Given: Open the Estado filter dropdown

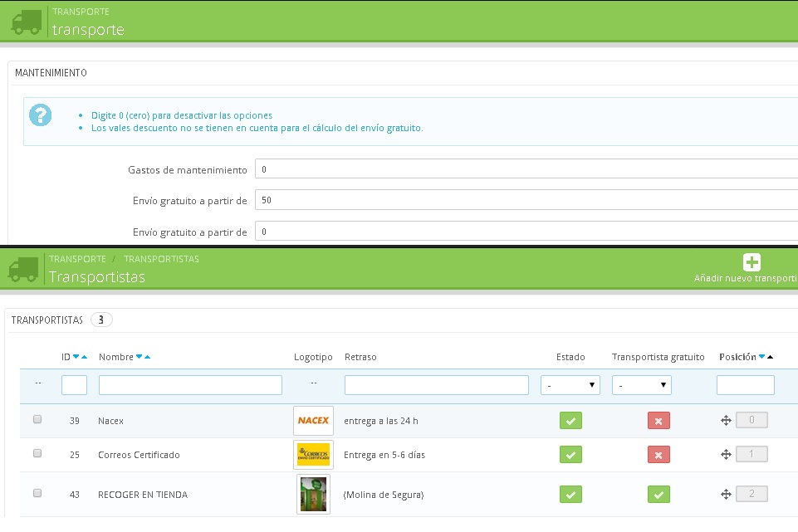Looking at the screenshot, I should pos(570,385).
